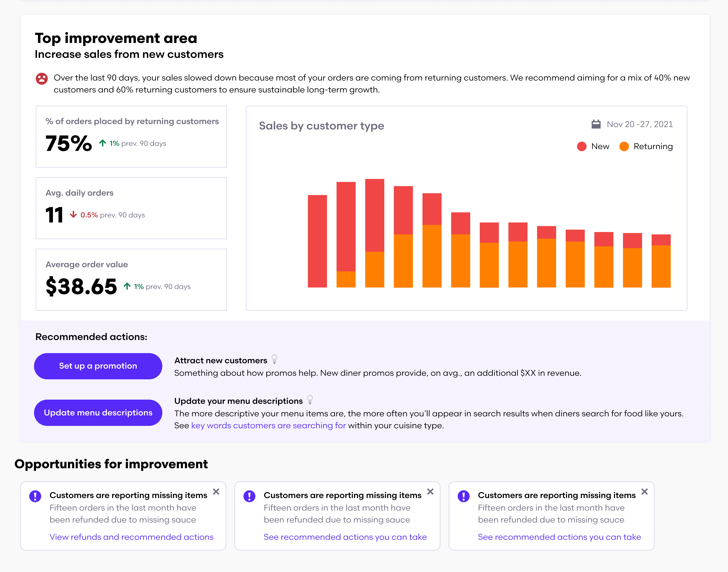Click the Average order value $38.65 card
The height and width of the screenshot is (572, 728).
[131, 280]
